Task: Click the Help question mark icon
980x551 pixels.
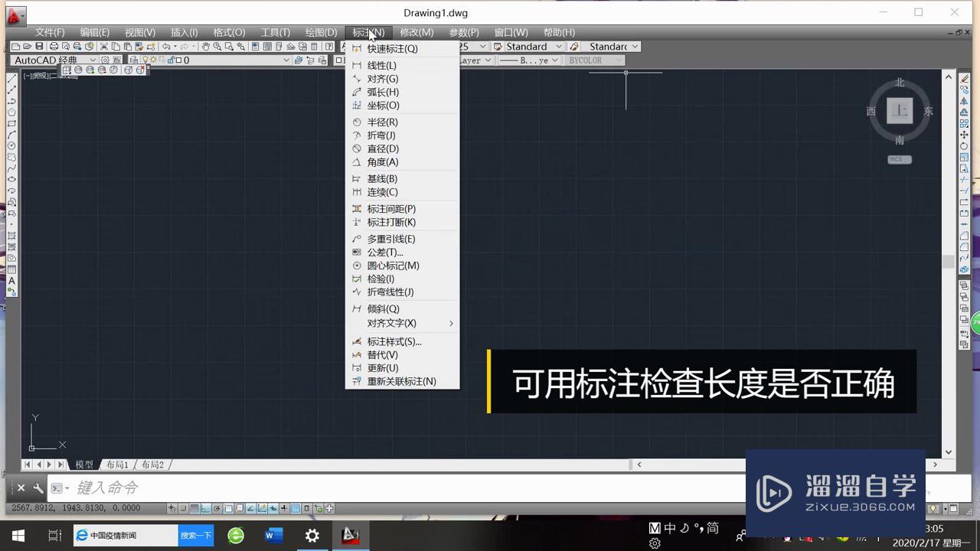Action: coord(328,47)
